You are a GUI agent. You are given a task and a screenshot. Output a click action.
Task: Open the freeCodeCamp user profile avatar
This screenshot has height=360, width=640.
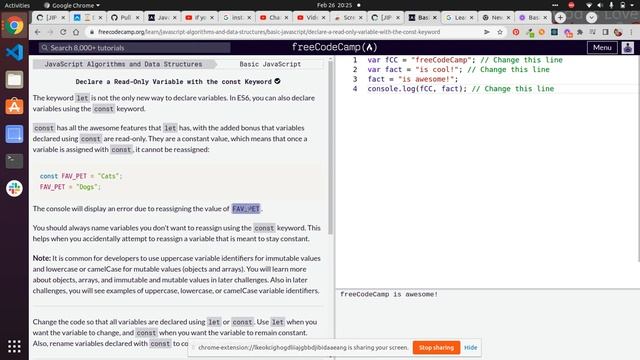click(x=628, y=48)
